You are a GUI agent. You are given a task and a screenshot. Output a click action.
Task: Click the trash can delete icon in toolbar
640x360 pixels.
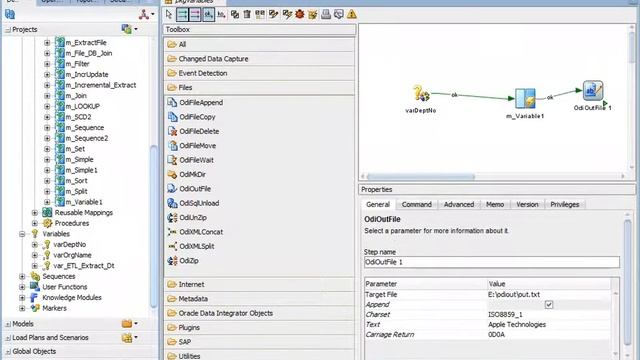point(247,15)
